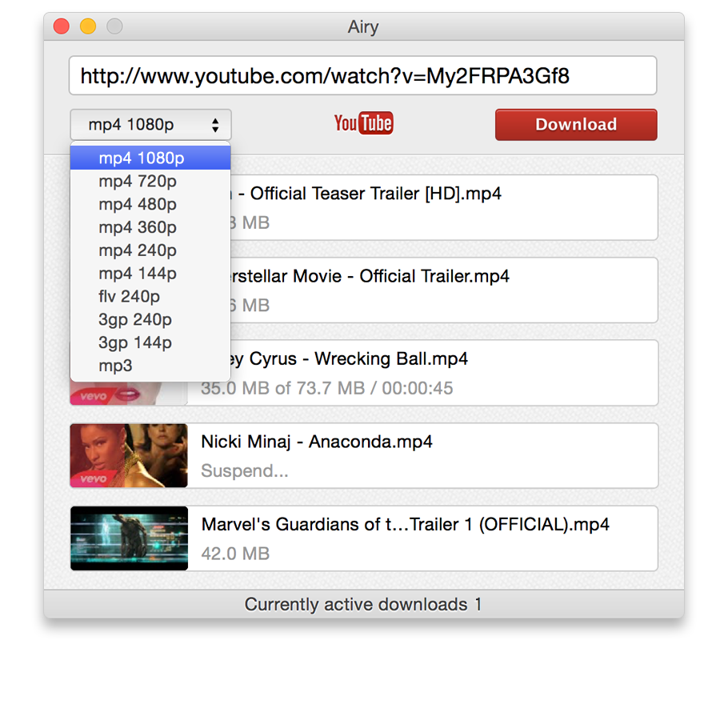728x728 pixels.
Task: Choose 3gp 240p format option
Action: (150, 319)
